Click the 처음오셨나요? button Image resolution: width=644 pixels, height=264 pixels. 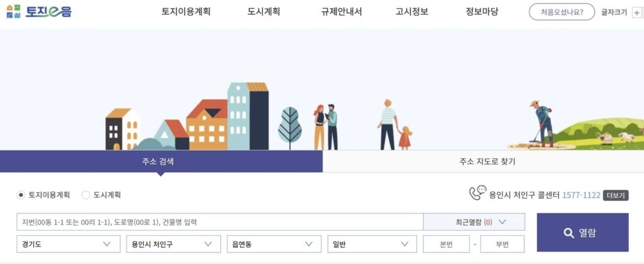(562, 12)
